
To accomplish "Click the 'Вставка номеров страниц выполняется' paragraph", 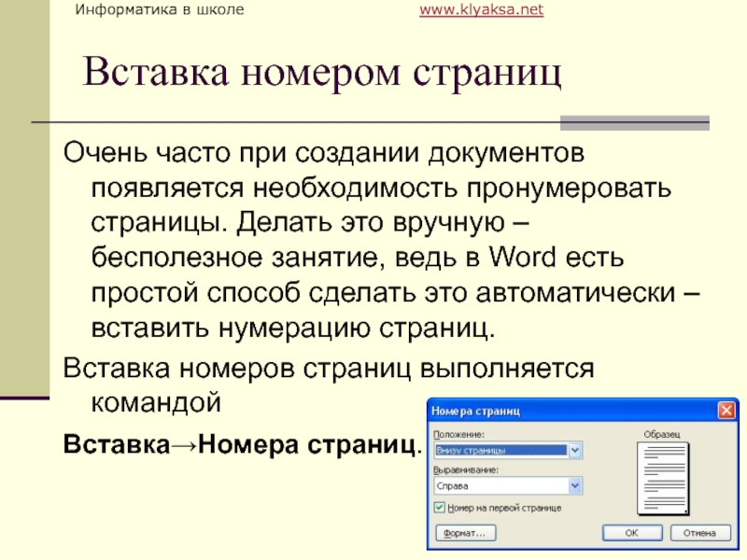I will coord(328,368).
